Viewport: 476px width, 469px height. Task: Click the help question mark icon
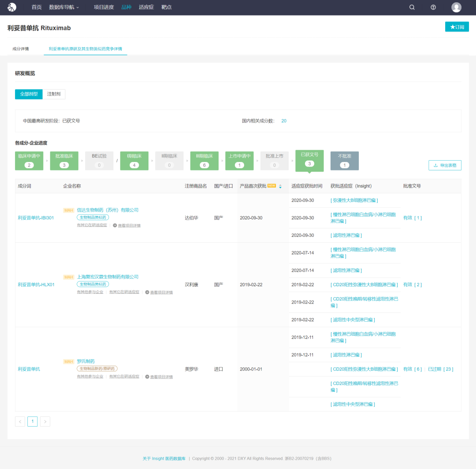433,8
